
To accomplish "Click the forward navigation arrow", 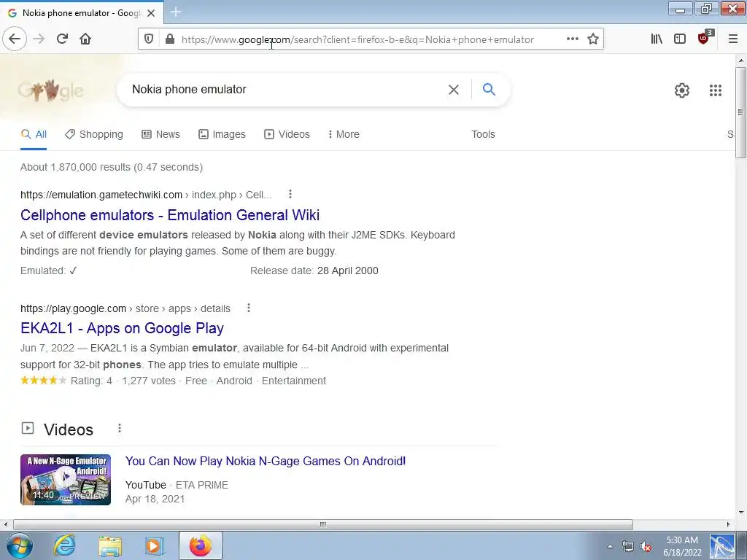I will coord(39,39).
